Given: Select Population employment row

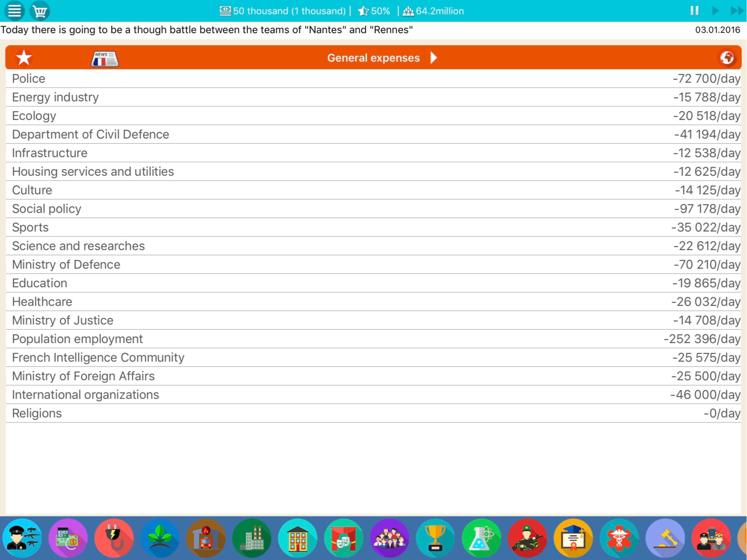Looking at the screenshot, I should 373,339.
